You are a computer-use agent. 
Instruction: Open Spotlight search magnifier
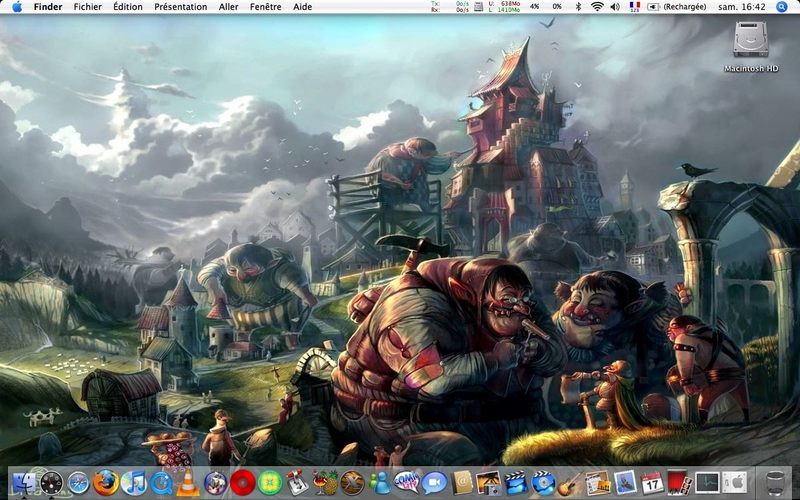pos(782,7)
